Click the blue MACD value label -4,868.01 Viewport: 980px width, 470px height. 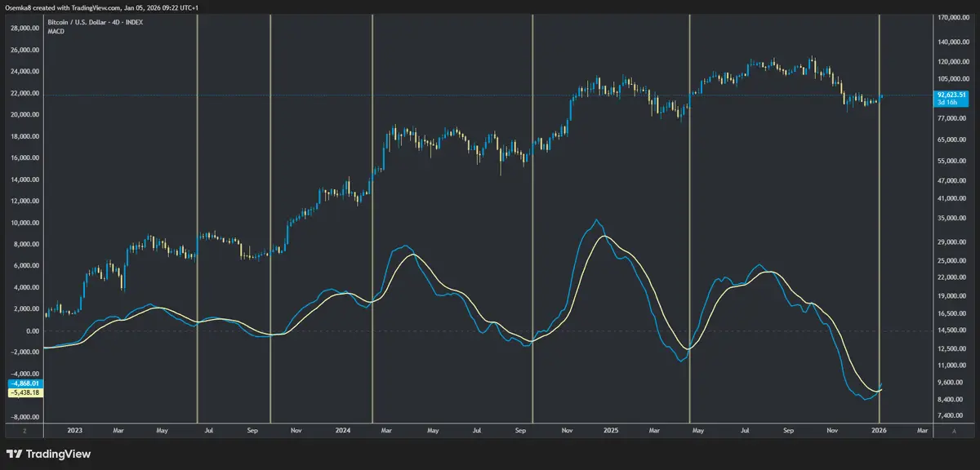[24, 383]
